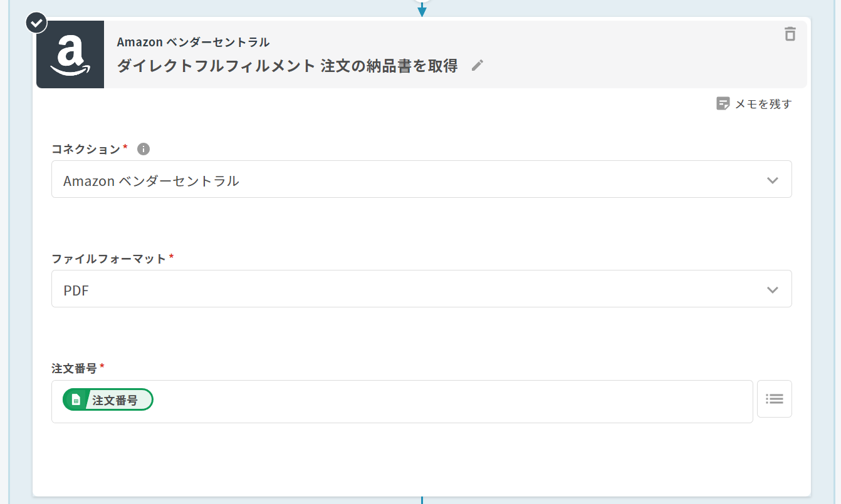The height and width of the screenshot is (504, 841).
Task: Click the pencil icon to rename the step
Action: click(x=478, y=66)
